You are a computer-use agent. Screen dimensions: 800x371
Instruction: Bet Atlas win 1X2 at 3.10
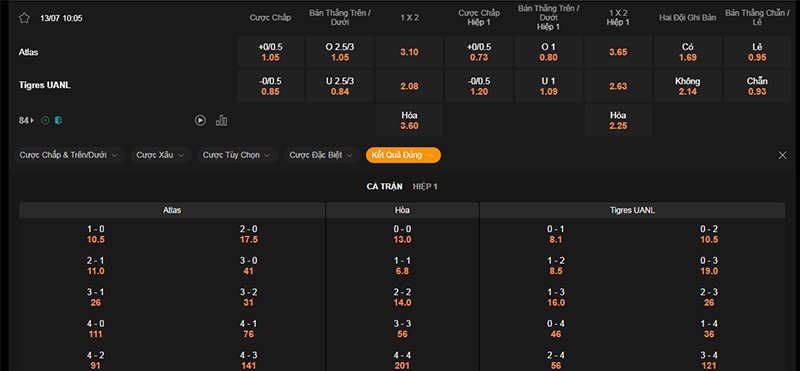(410, 52)
